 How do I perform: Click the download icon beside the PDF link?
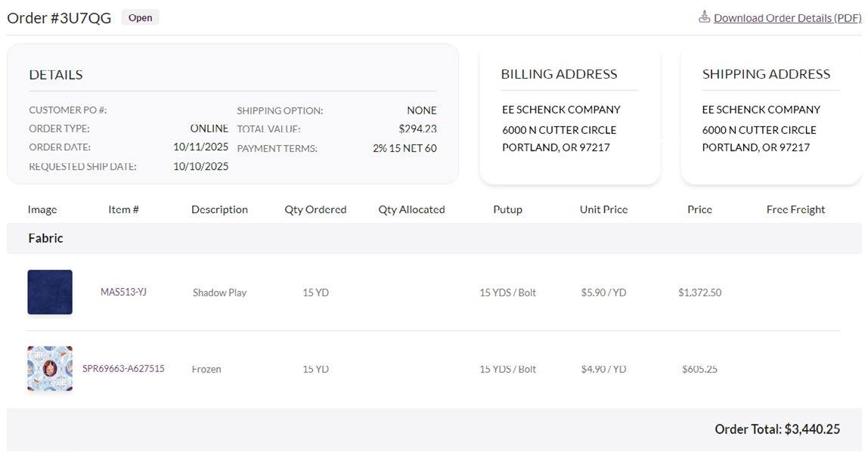coord(704,17)
